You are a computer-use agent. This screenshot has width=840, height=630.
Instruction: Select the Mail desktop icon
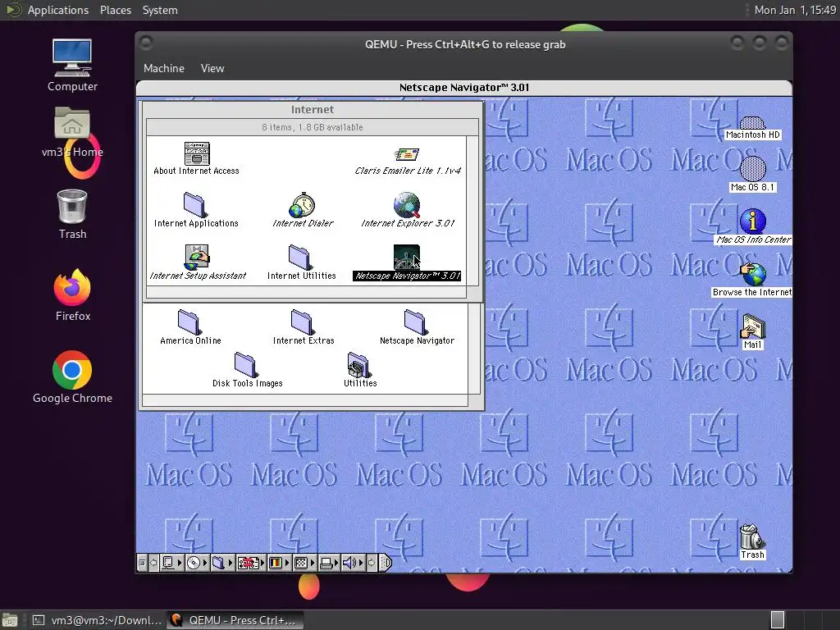[x=752, y=326]
